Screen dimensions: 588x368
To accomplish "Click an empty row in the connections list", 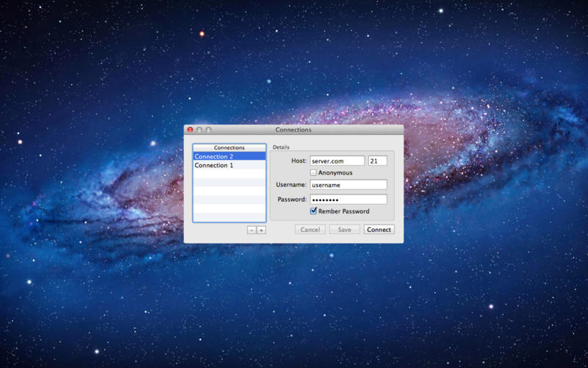I will (x=229, y=191).
